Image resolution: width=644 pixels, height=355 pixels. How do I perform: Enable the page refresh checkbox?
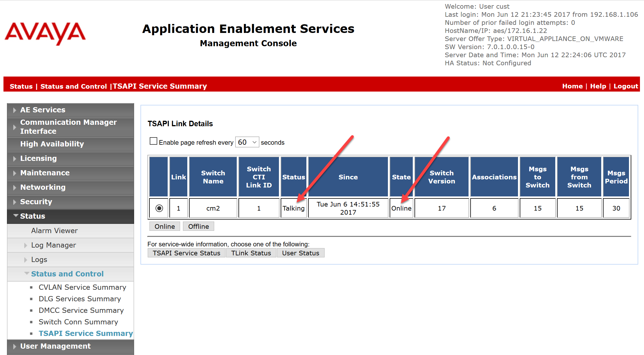(153, 141)
